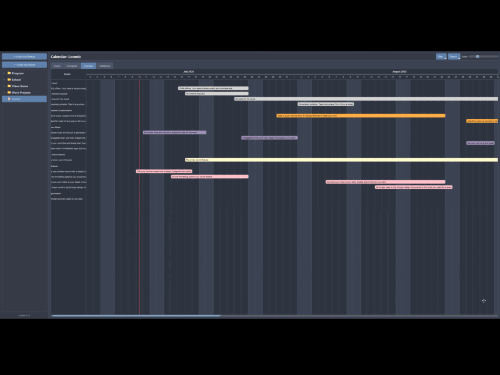Select the white bar starting in early August
The height and width of the screenshot is (375, 500).
pos(326,104)
